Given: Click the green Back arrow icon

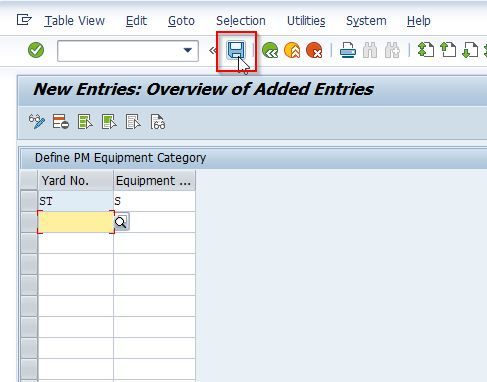Looking at the screenshot, I should [x=270, y=51].
